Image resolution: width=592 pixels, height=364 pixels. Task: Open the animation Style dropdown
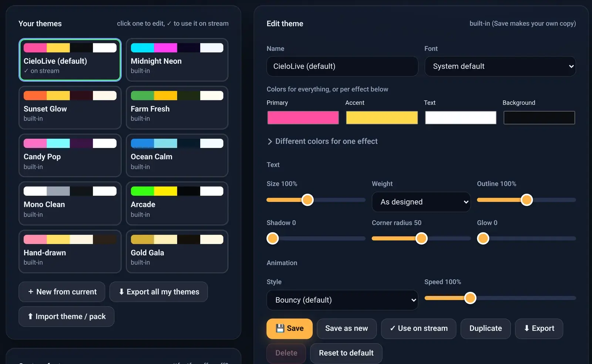tap(342, 300)
